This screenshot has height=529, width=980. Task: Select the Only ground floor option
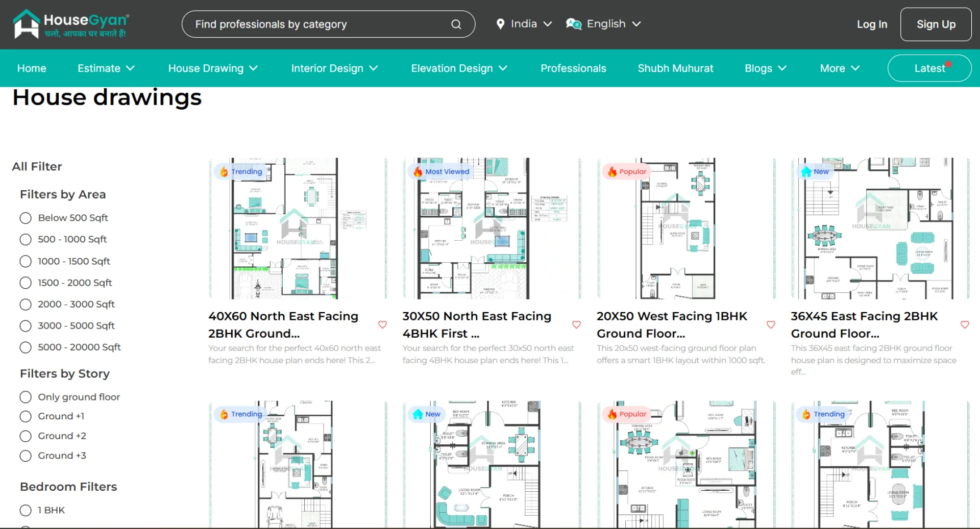pos(26,397)
